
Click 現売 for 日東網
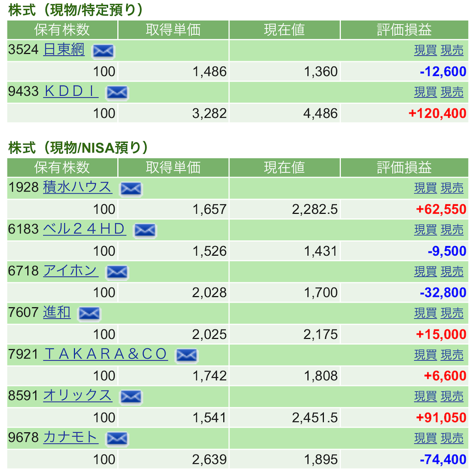[x=452, y=50]
